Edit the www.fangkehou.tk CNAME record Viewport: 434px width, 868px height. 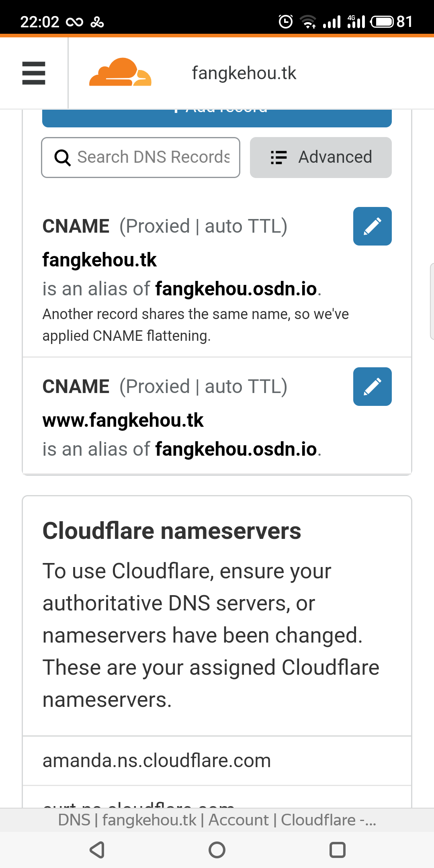click(372, 387)
